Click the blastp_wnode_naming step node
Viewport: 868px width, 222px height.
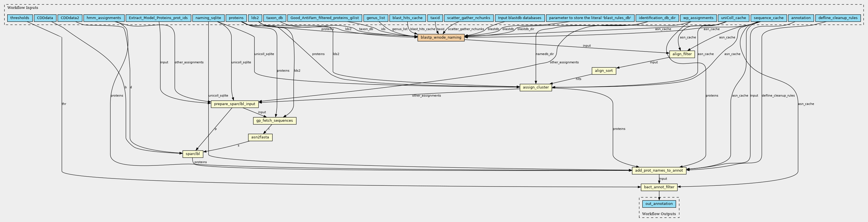point(441,38)
